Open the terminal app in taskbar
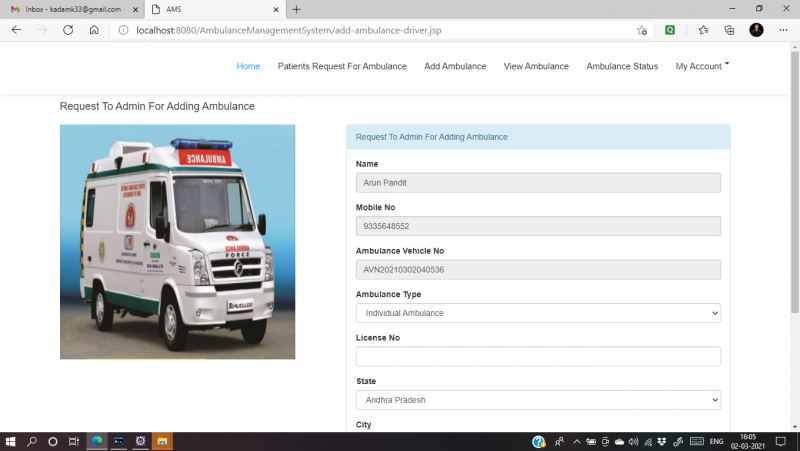Image resolution: width=800 pixels, height=451 pixels. (119, 441)
